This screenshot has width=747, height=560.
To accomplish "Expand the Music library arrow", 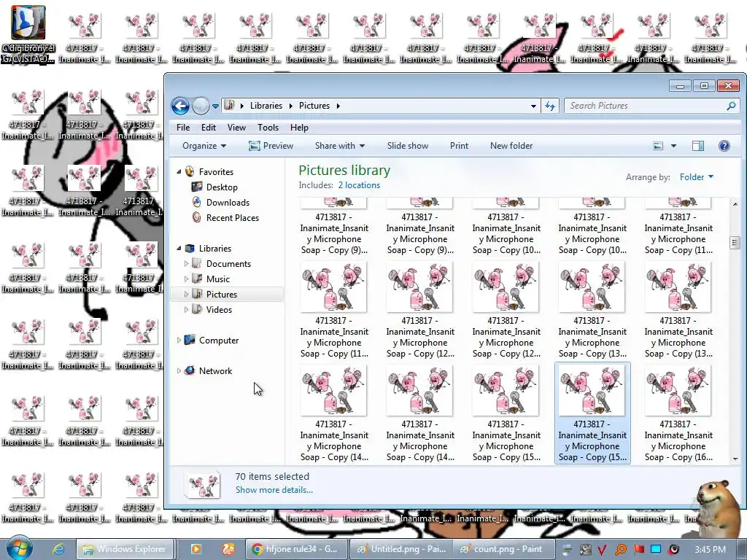I will tap(186, 279).
